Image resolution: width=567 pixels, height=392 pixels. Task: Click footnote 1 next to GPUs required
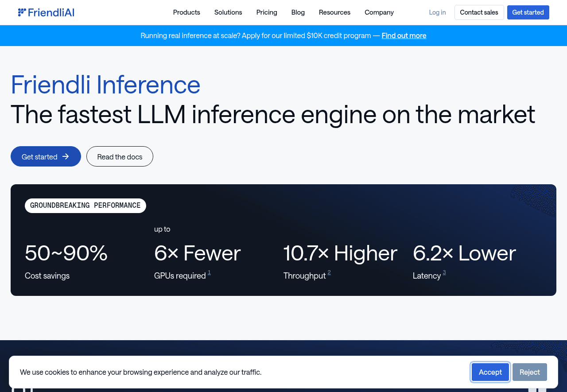209,272
